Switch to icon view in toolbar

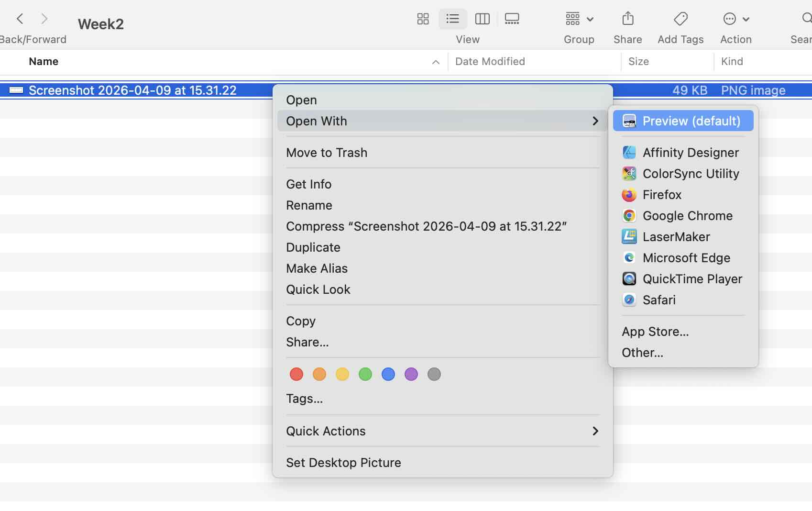[423, 19]
